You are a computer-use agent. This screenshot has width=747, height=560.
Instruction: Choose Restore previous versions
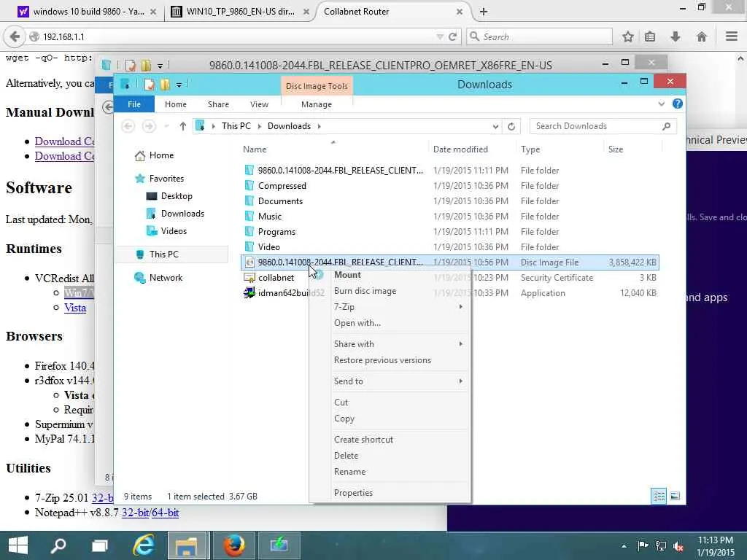coord(382,360)
